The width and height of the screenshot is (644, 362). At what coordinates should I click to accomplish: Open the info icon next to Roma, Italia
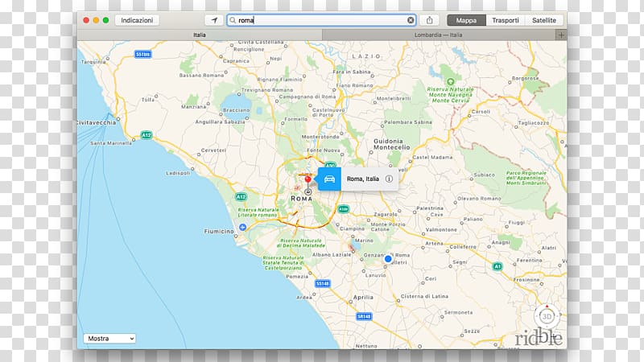(389, 179)
